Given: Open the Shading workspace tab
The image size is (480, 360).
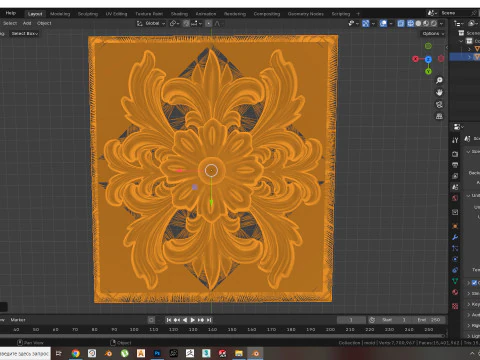Looking at the screenshot, I should pos(179,14).
